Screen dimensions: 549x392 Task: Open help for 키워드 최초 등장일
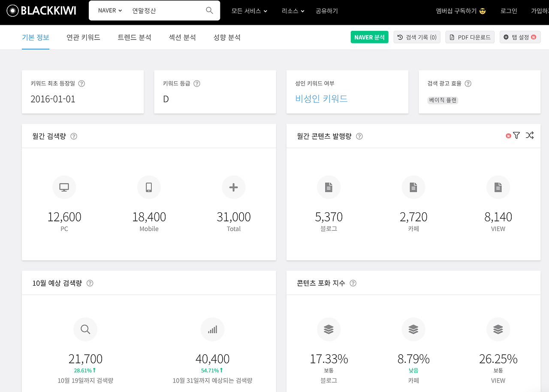click(81, 84)
